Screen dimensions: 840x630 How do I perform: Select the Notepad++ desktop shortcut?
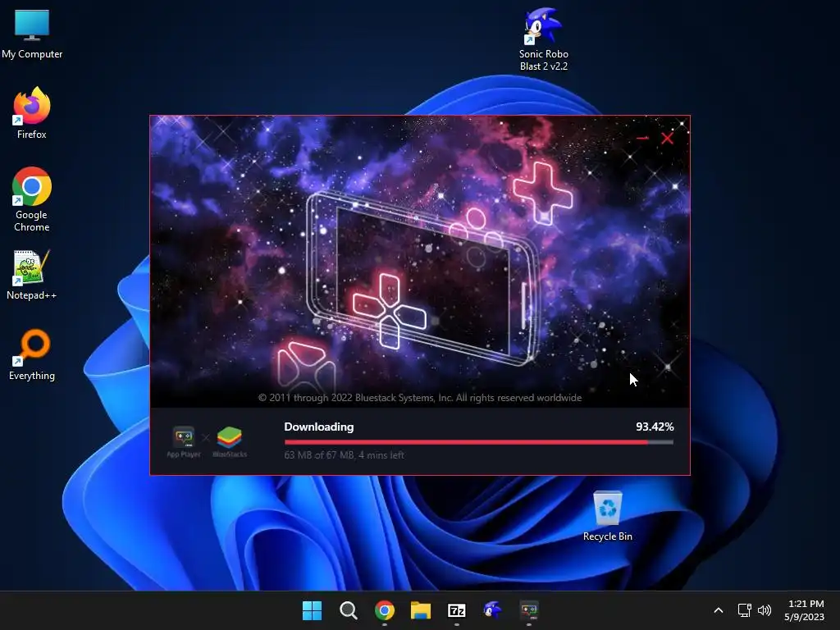click(32, 275)
